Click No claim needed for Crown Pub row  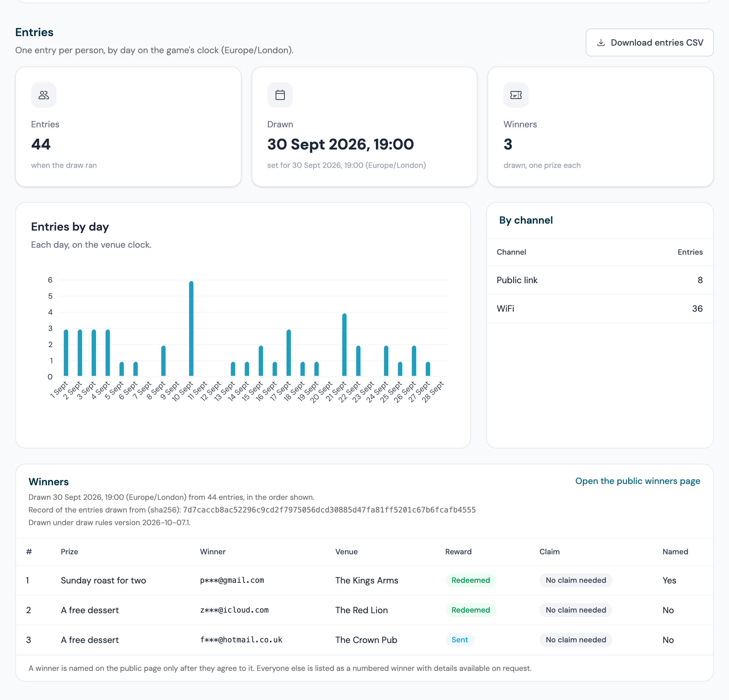[576, 640]
